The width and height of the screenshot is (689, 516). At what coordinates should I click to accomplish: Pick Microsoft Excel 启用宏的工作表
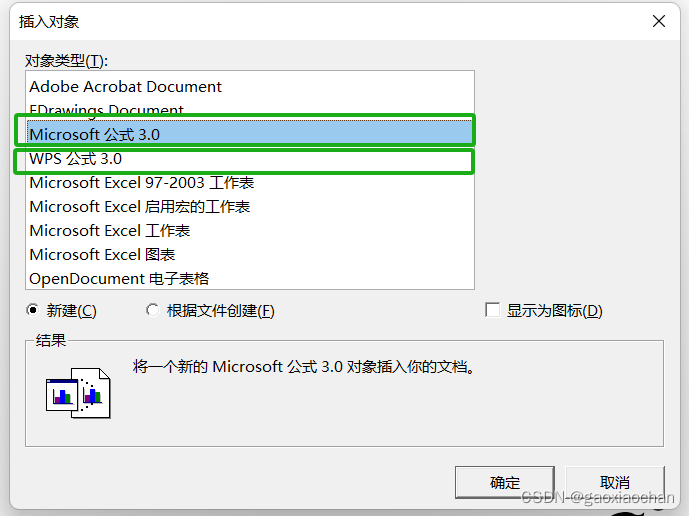coord(250,207)
